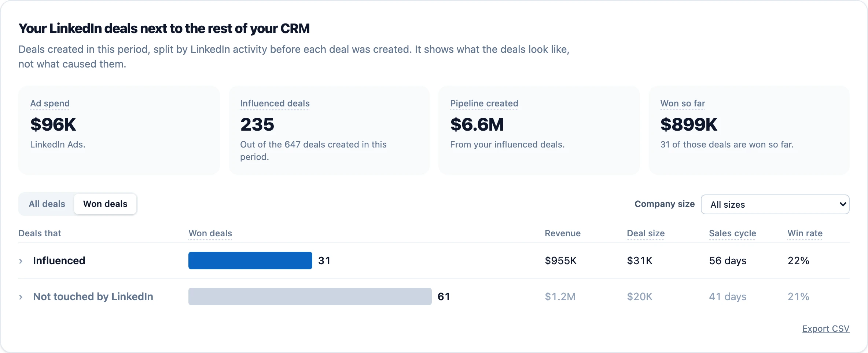Select the Influenced row label

pos(59,261)
